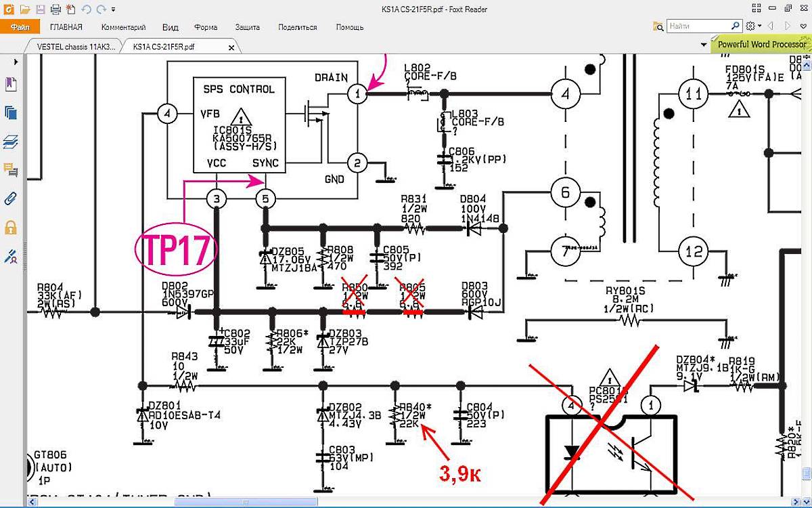
Task: Open the Layers panel icon
Action: pos(11,142)
